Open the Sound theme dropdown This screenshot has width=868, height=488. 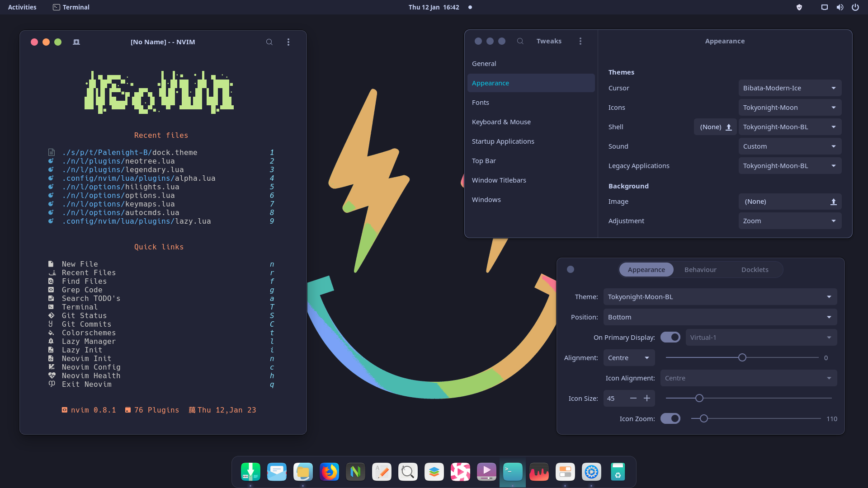tap(790, 146)
